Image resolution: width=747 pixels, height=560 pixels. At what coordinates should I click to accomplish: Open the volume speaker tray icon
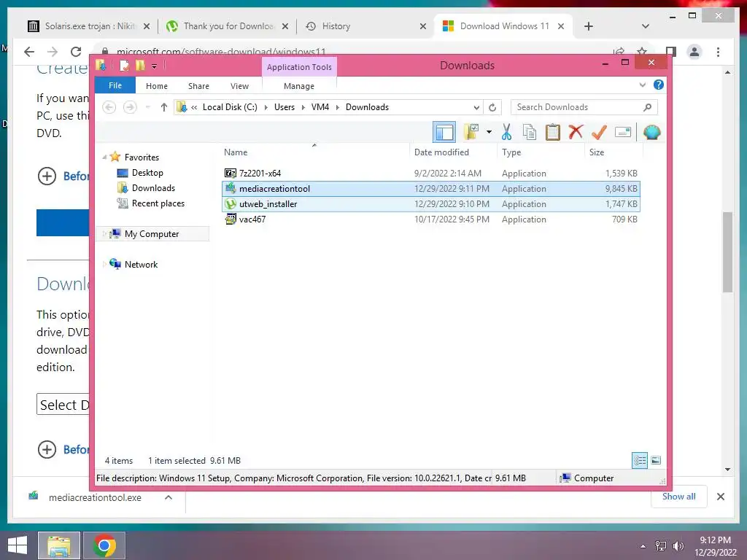tap(678, 546)
